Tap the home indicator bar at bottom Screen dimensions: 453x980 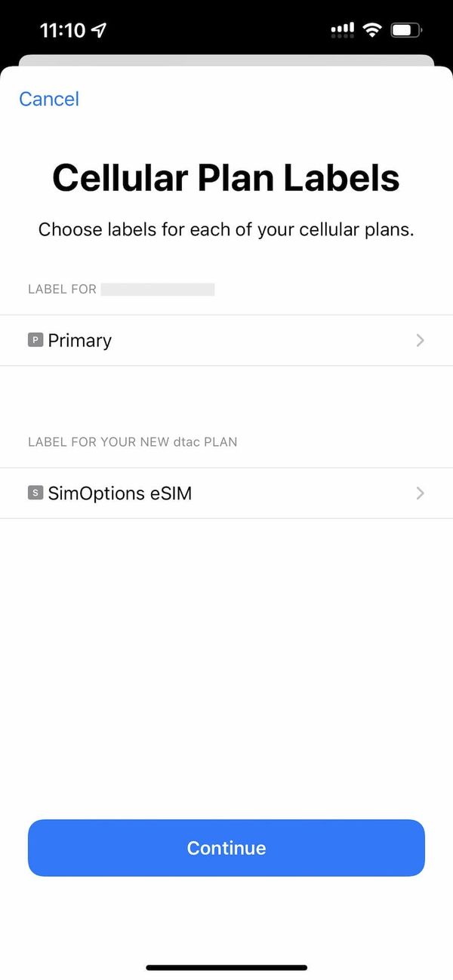coord(226,968)
